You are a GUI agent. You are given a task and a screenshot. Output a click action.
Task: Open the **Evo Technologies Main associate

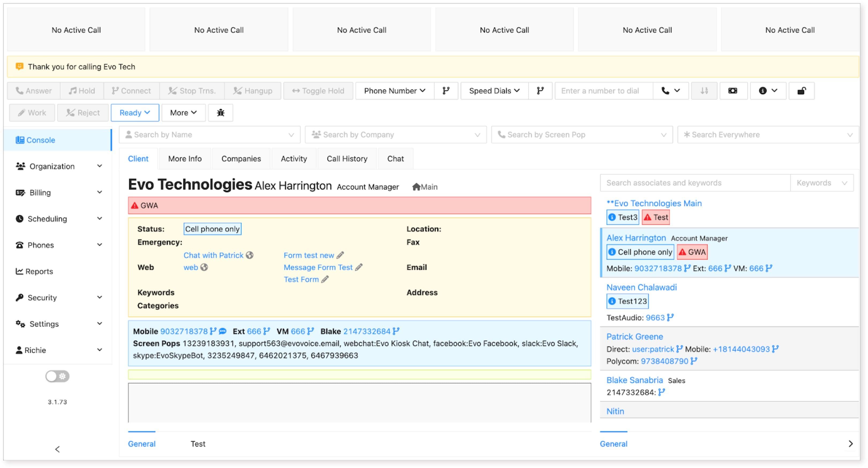pos(654,203)
